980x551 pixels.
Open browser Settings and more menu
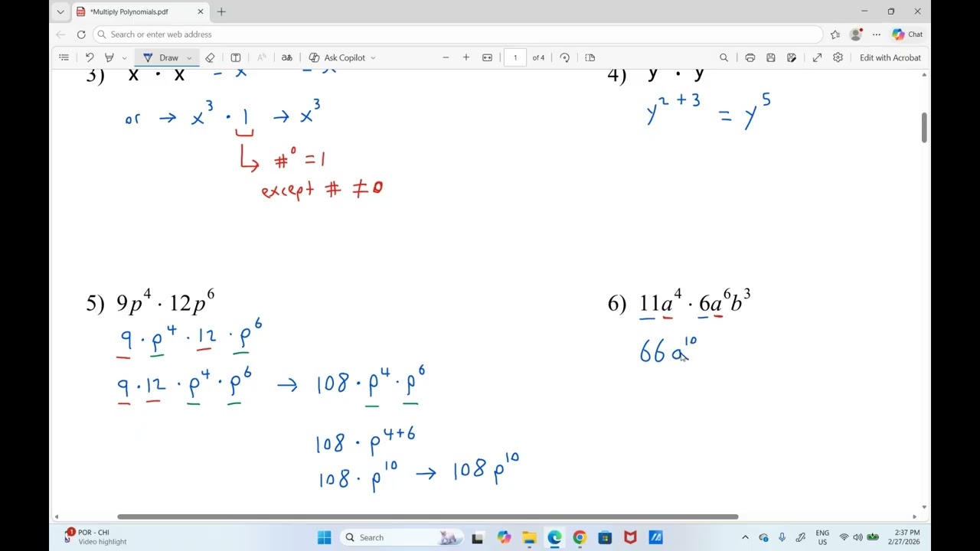click(877, 34)
